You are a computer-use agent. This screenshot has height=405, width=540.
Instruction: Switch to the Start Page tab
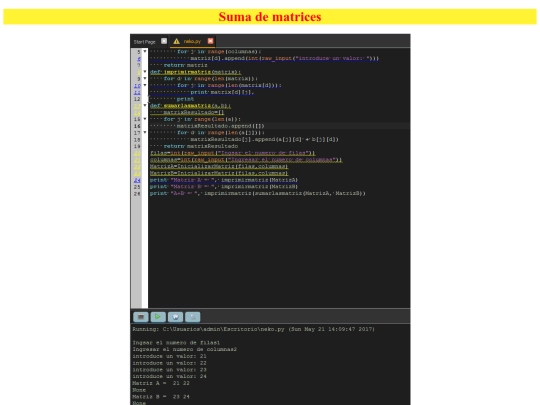(145, 42)
